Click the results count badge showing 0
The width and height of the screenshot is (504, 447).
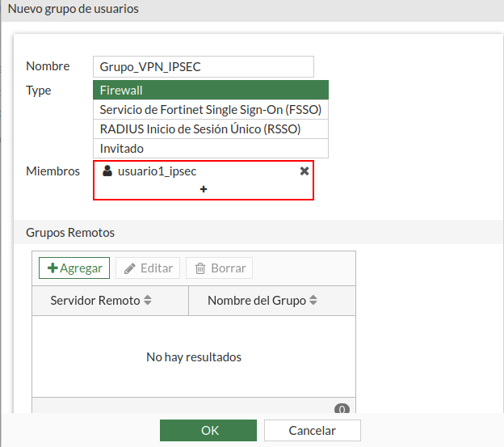(x=341, y=409)
